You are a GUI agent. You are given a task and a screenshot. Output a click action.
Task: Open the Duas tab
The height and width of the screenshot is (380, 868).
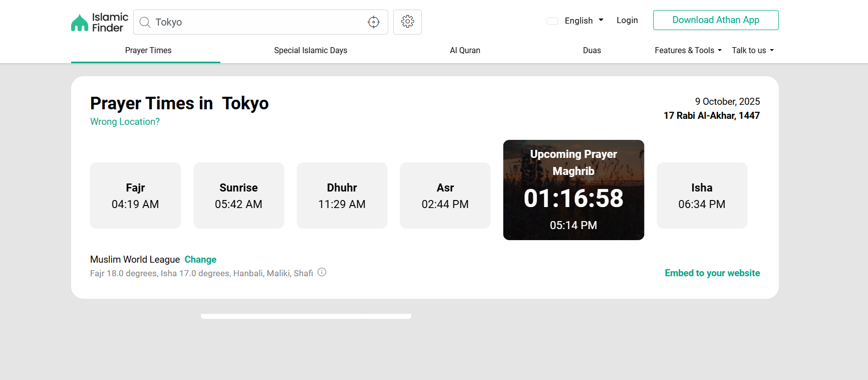point(592,50)
